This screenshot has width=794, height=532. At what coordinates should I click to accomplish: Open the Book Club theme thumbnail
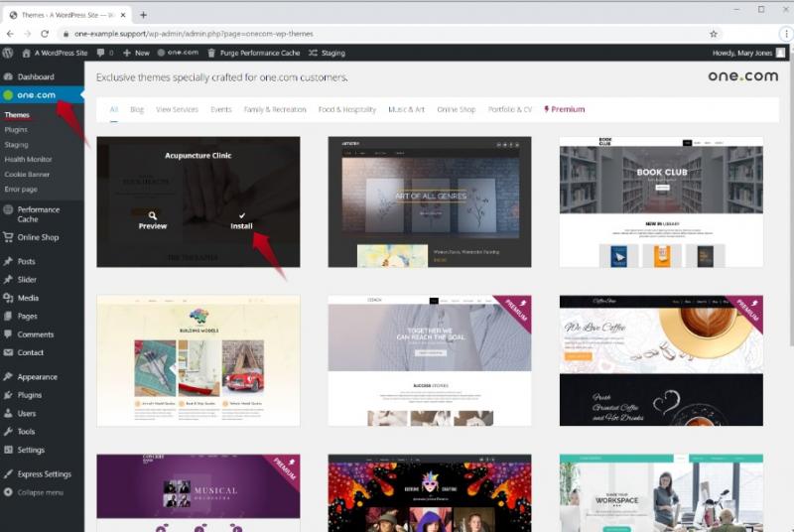pos(661,201)
